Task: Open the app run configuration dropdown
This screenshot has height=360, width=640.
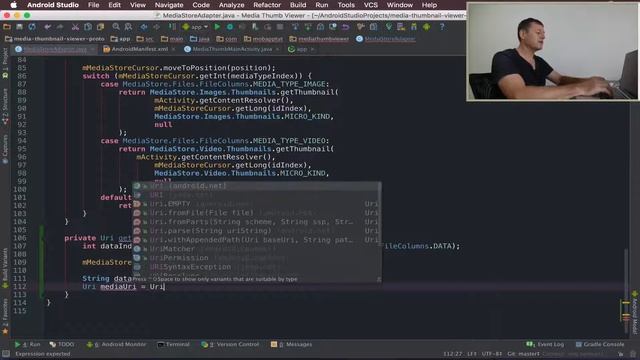Action: pyautogui.click(x=195, y=27)
